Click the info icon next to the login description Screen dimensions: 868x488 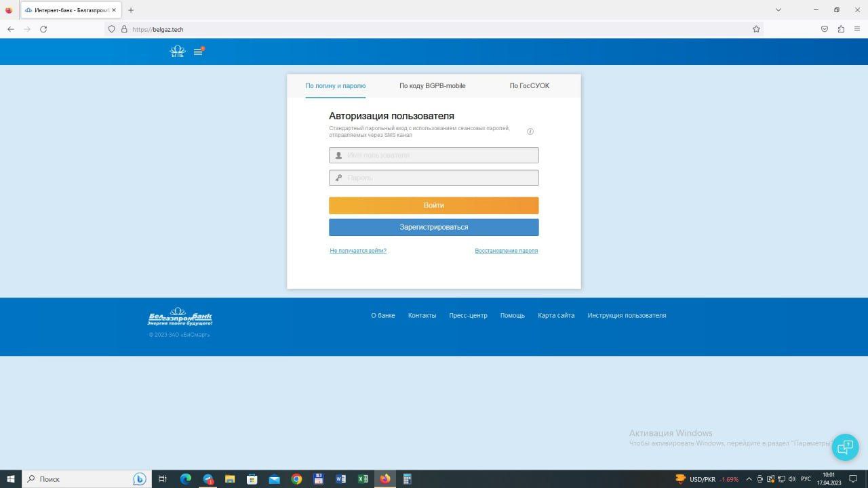tap(530, 131)
